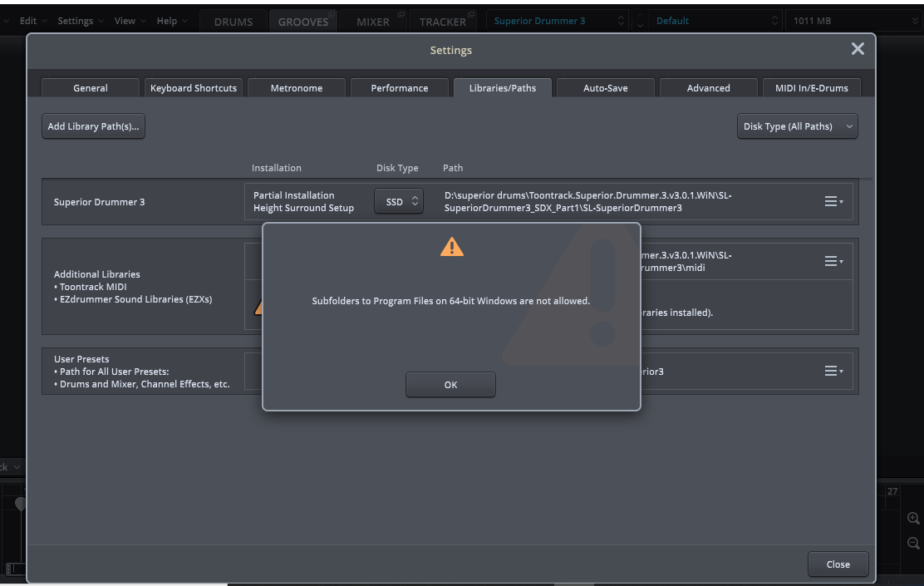This screenshot has height=586, width=924.
Task: Switch to the Performance tab
Action: coord(400,88)
